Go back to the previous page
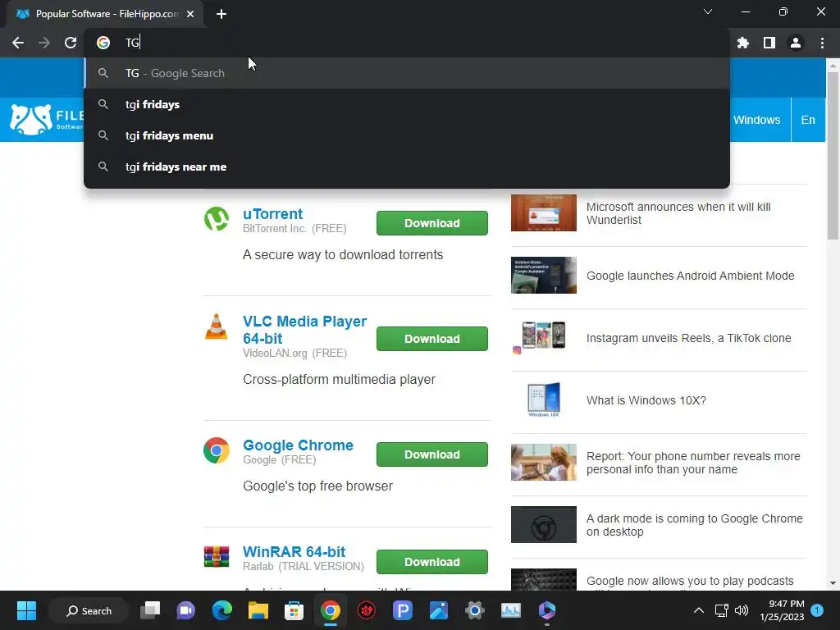This screenshot has height=630, width=840. click(18, 43)
